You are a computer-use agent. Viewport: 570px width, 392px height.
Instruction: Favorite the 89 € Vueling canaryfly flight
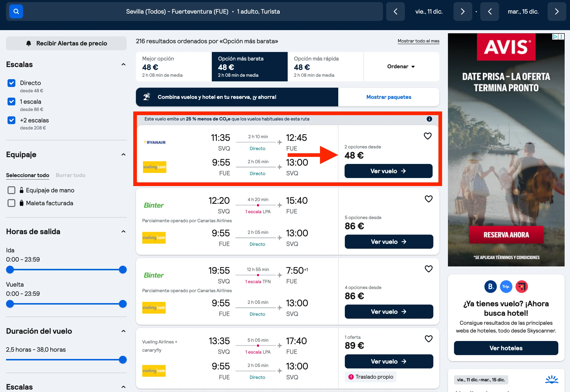(429, 339)
